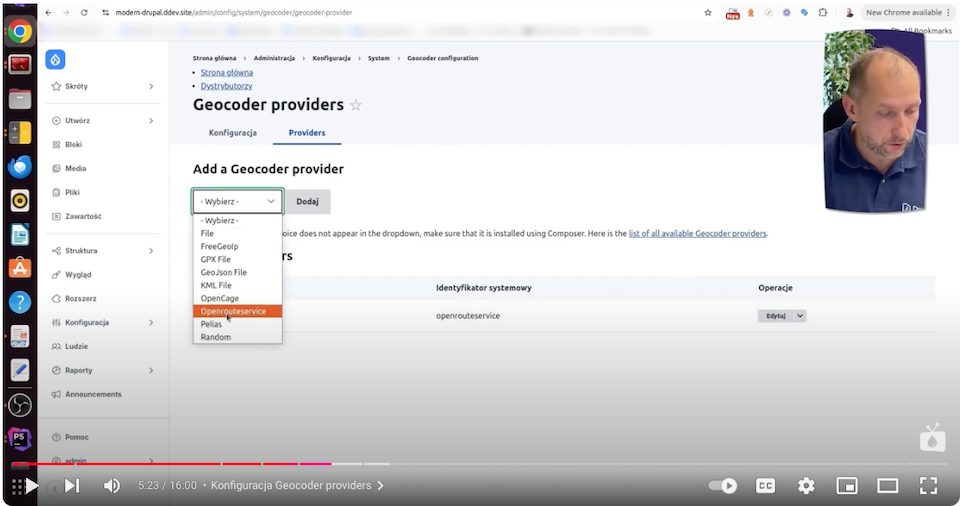Open the Wybierz provider dropdown
Viewport: 960px width, 506px height.
(x=238, y=201)
